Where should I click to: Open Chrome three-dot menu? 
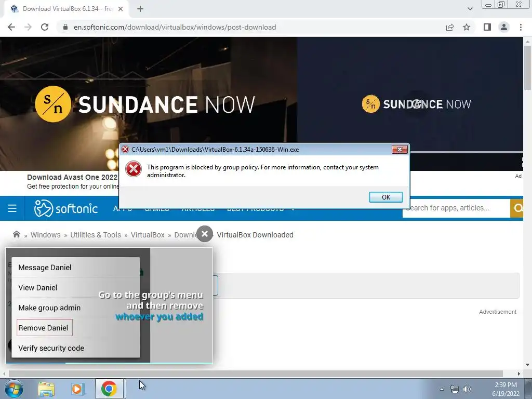pyautogui.click(x=521, y=27)
